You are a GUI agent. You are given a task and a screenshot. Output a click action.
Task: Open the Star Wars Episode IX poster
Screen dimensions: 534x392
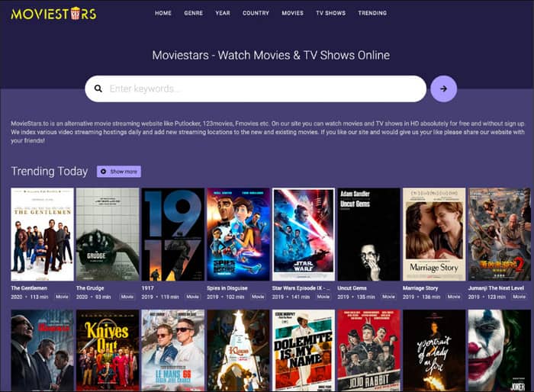304,234
